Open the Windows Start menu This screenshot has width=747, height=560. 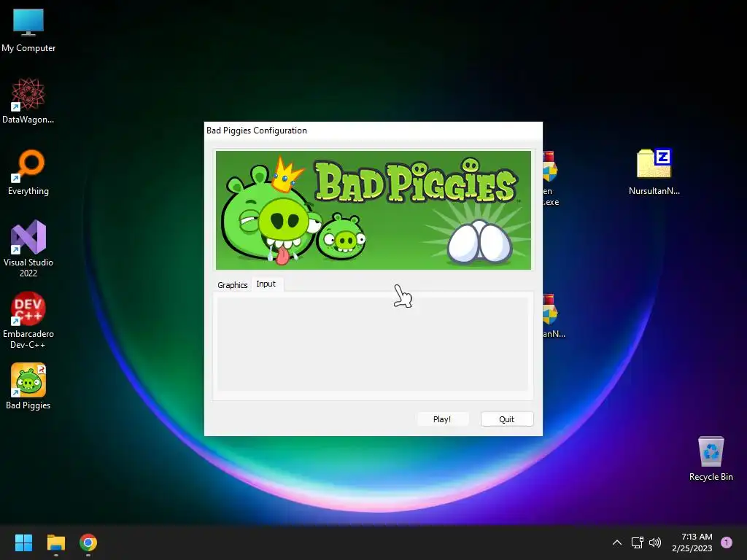click(x=23, y=542)
